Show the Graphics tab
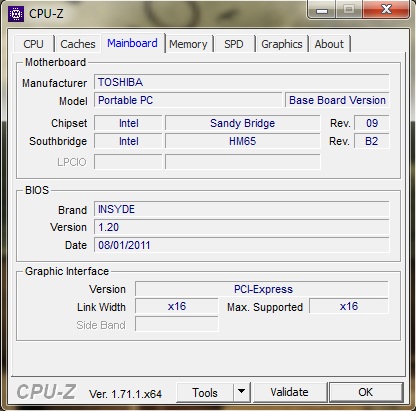Viewport: 416px width, 411px height. point(282,44)
